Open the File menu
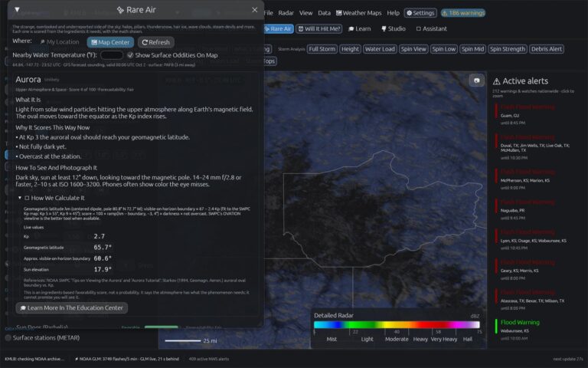 268,13
